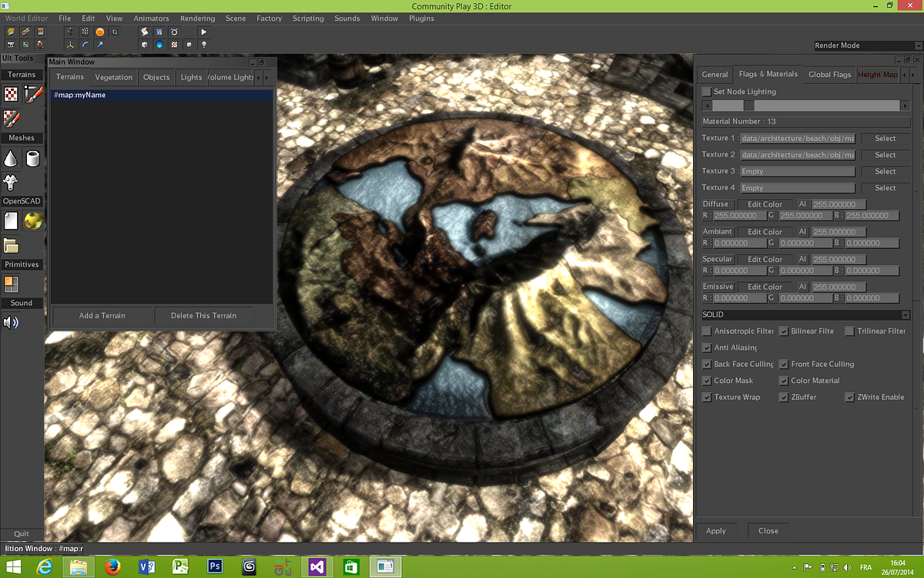Click the checkered terrain icon under Terrains
This screenshot has width=924, height=578.
(10, 95)
